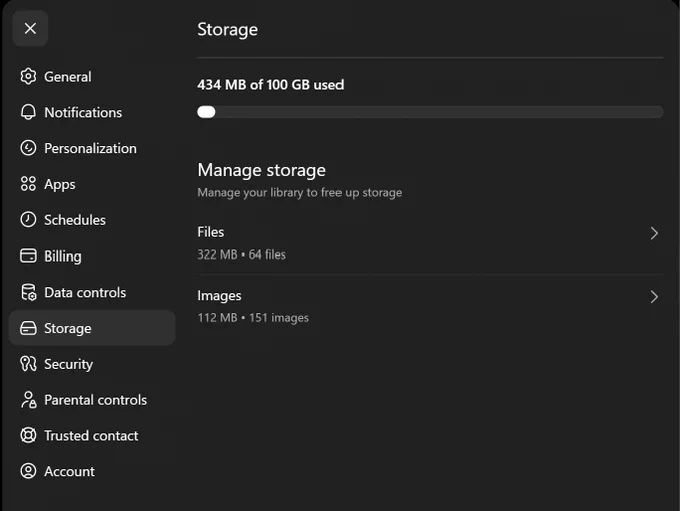This screenshot has width=680, height=511.
Task: Expand Images using its chevron arrow
Action: pyautogui.click(x=654, y=297)
